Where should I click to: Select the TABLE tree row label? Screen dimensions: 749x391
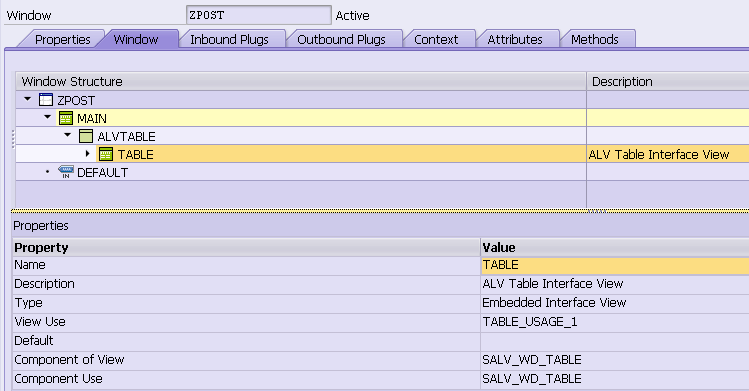pos(136,155)
